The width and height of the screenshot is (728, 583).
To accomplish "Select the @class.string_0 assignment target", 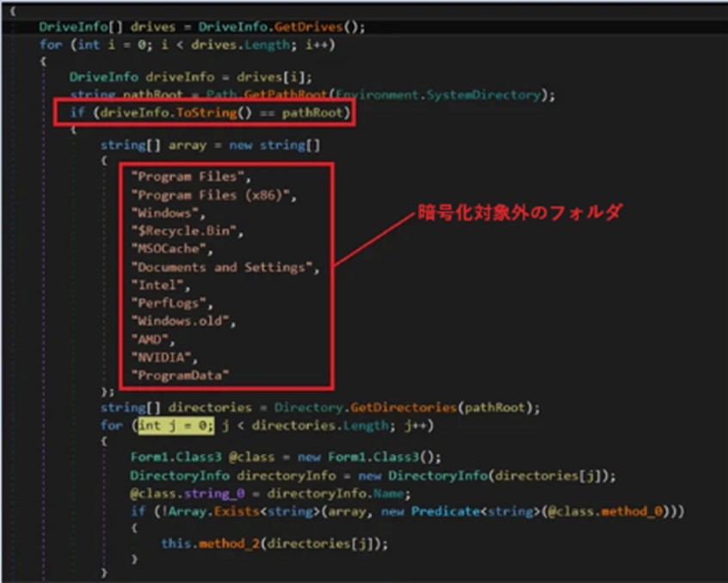I will point(182,494).
